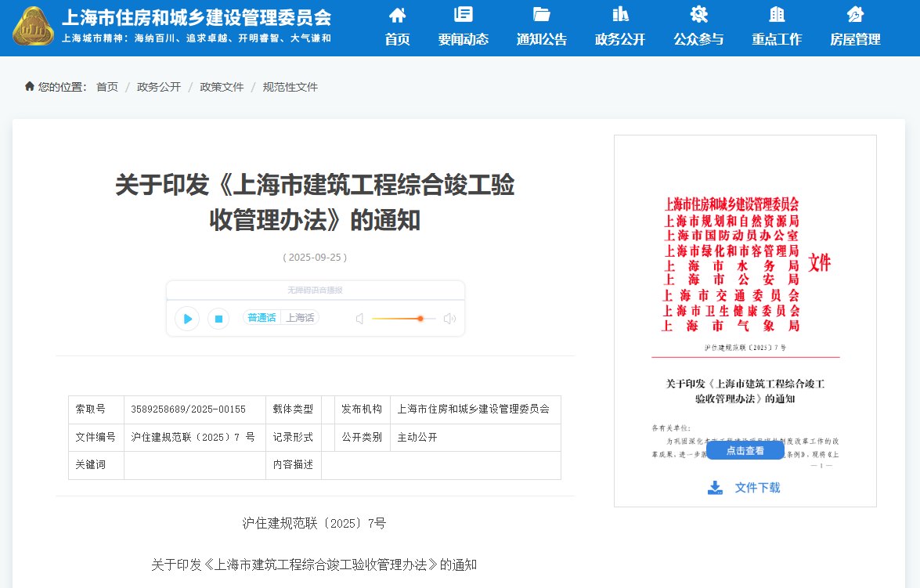920x588 pixels.
Task: Click the home icon above 首页 in navigation
Action: click(x=397, y=14)
